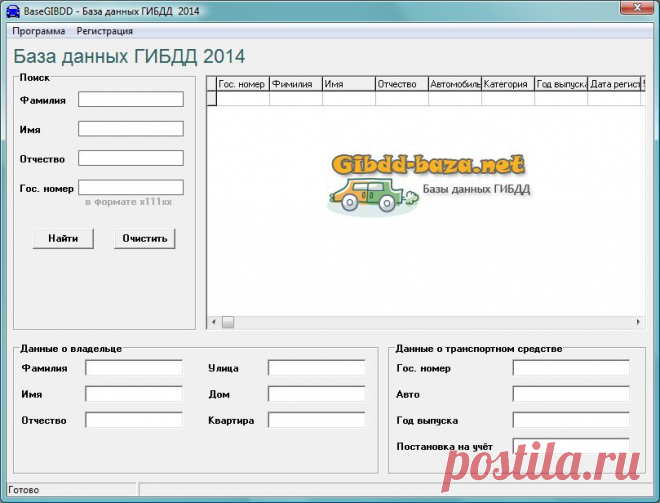Focus the Постановка на учёт input field

(x=571, y=446)
